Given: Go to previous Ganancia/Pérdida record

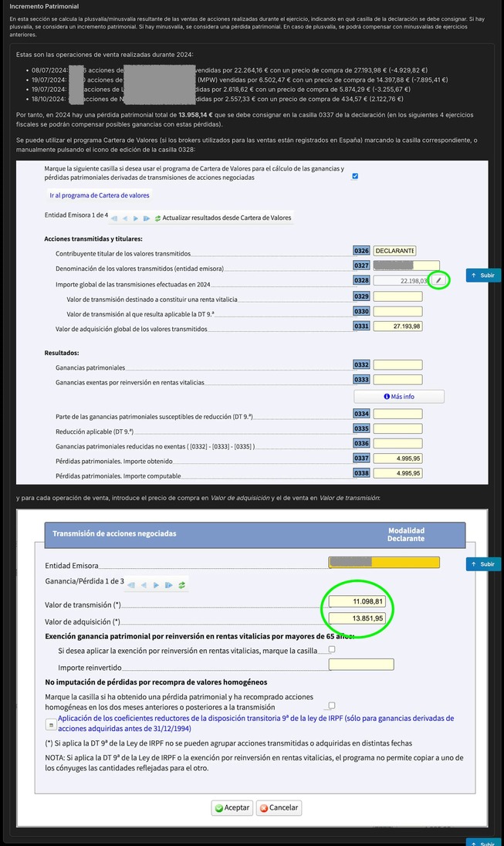Looking at the screenshot, I should 144,585.
